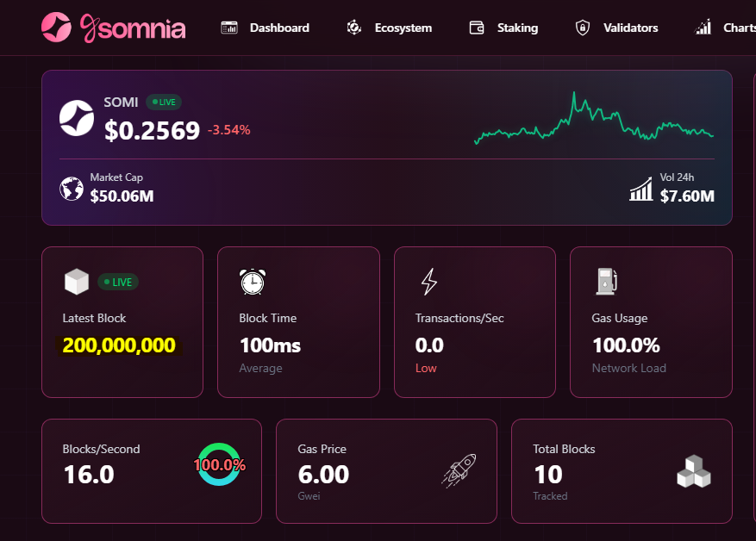The image size is (756, 541).
Task: Click the Gas Price label
Action: click(322, 449)
